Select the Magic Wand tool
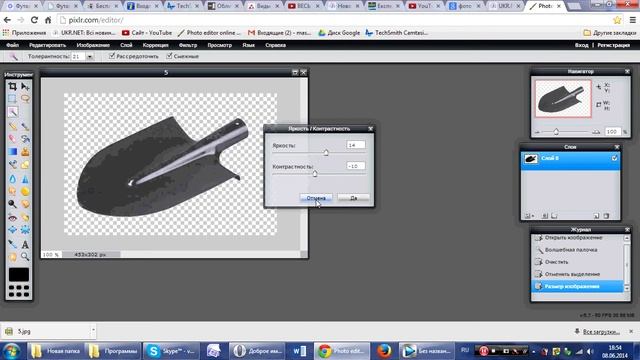The width and height of the screenshot is (640, 360). (13, 111)
